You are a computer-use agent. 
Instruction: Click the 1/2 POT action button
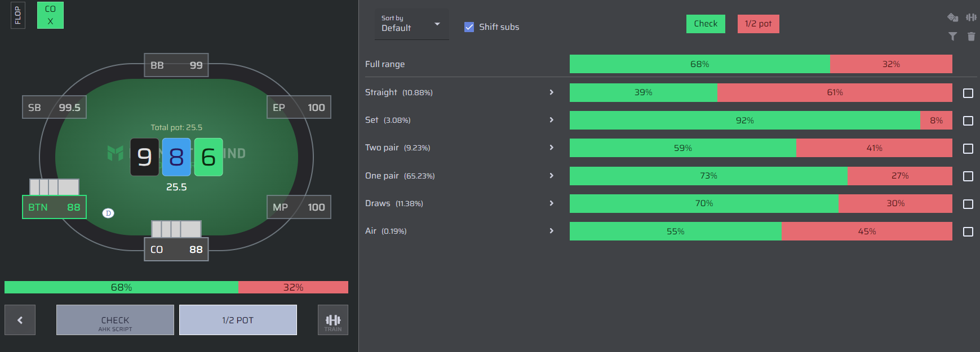point(238,320)
